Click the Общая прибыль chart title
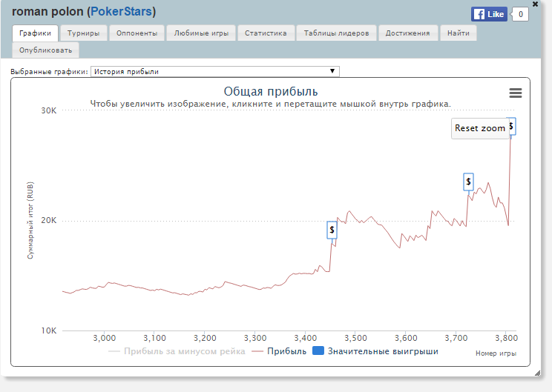This screenshot has width=552, height=392. click(271, 91)
